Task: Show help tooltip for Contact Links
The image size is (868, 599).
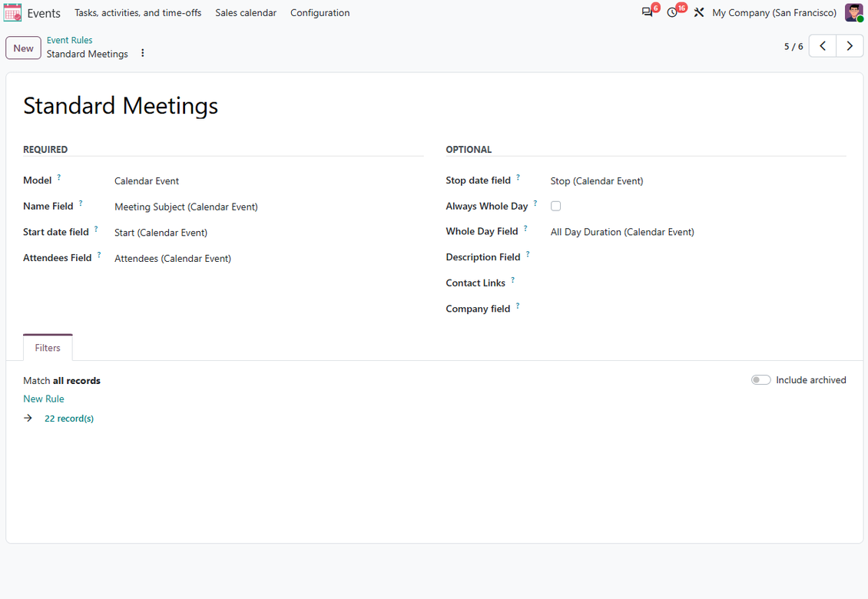Action: 513,280
